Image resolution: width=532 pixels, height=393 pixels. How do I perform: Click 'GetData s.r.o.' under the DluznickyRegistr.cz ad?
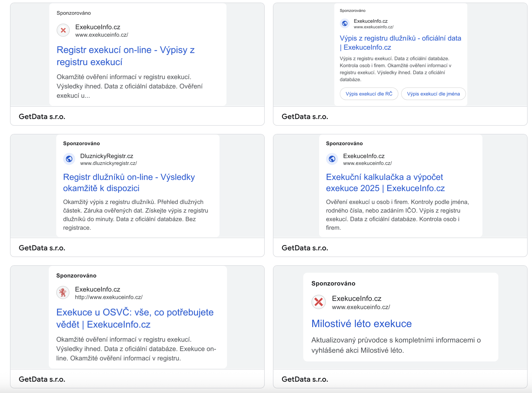(42, 248)
